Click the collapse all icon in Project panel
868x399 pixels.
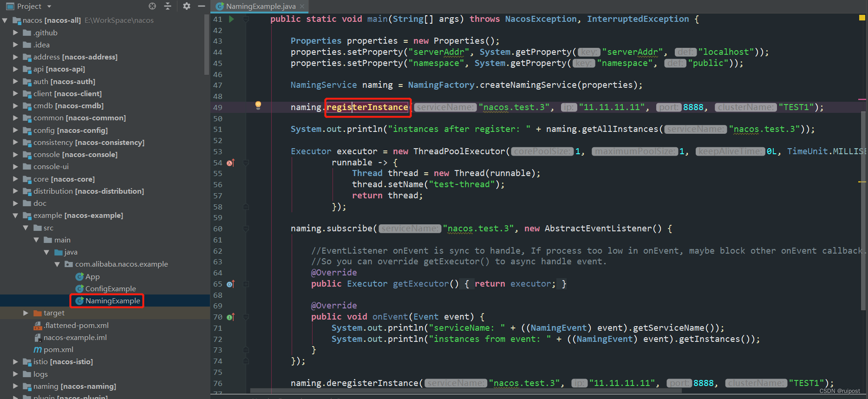168,6
